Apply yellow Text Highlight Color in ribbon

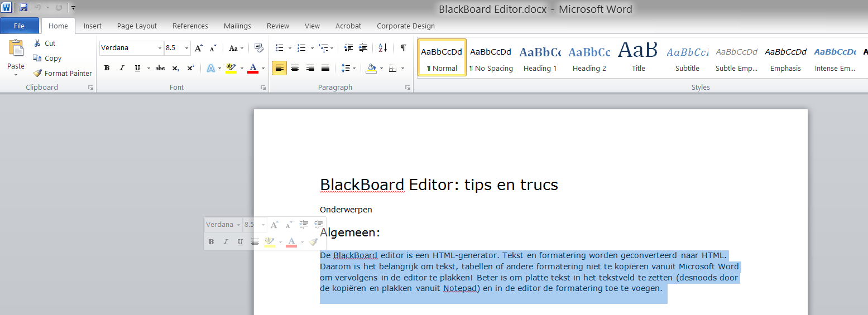click(231, 68)
